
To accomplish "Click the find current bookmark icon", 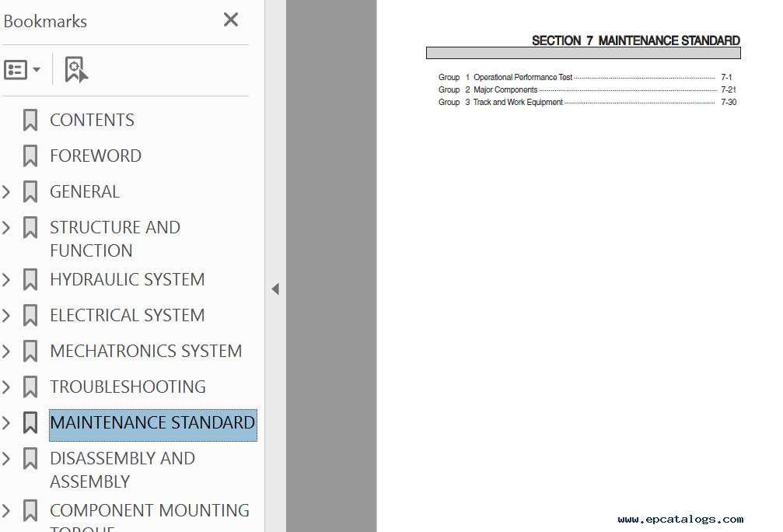I will (76, 69).
